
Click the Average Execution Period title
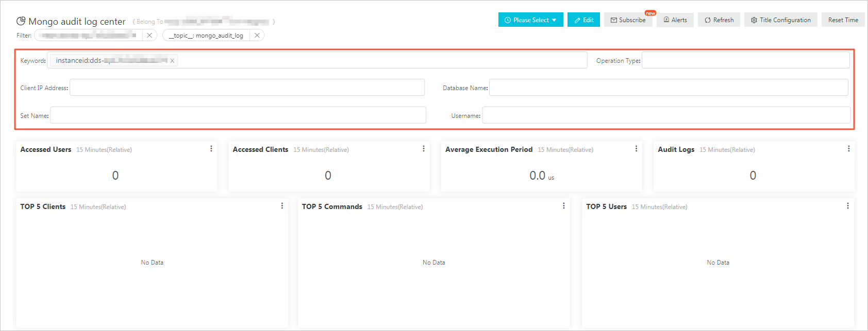(489, 149)
